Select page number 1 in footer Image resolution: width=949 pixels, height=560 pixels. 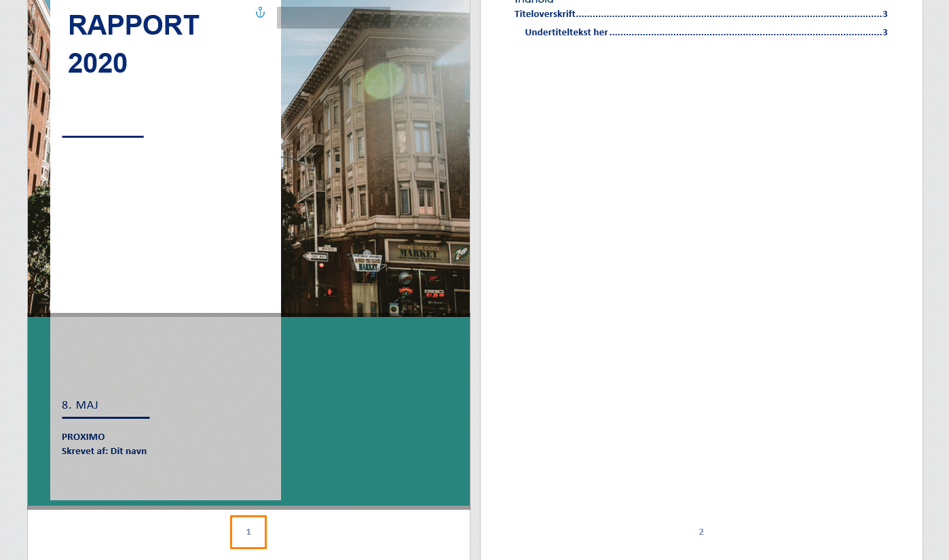pyautogui.click(x=248, y=532)
